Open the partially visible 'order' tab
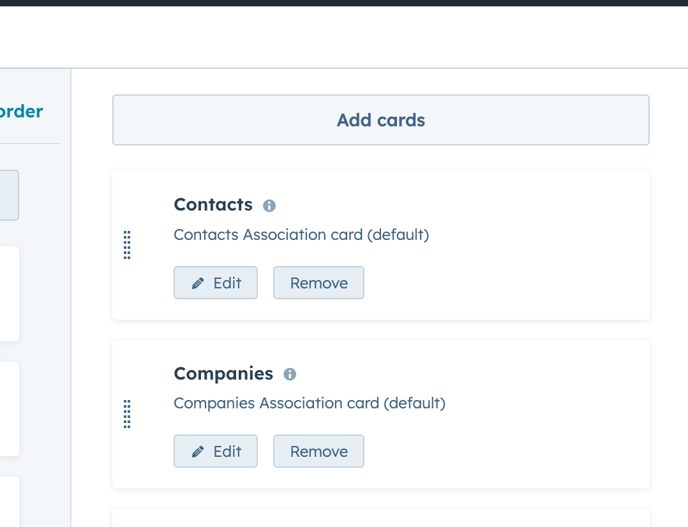The image size is (688, 527). coord(21,111)
